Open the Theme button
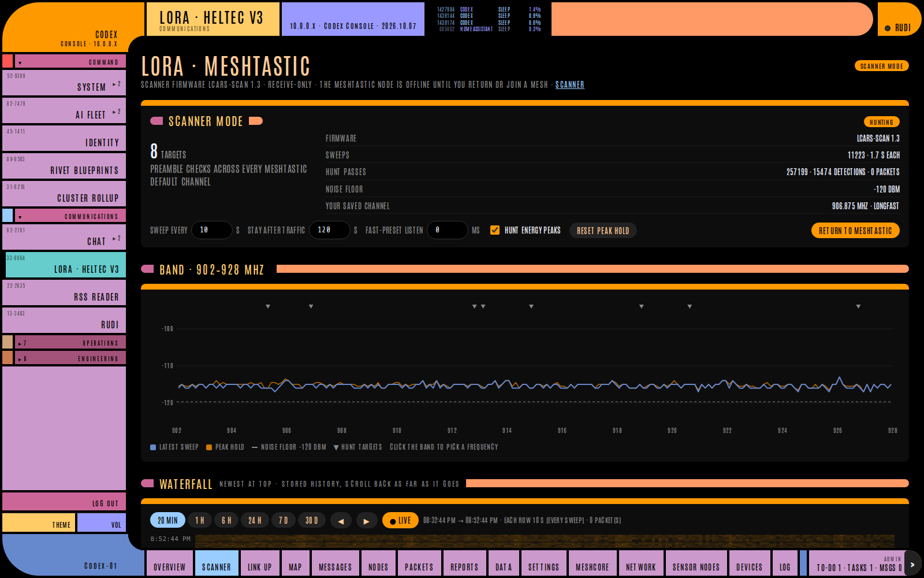 pos(39,523)
